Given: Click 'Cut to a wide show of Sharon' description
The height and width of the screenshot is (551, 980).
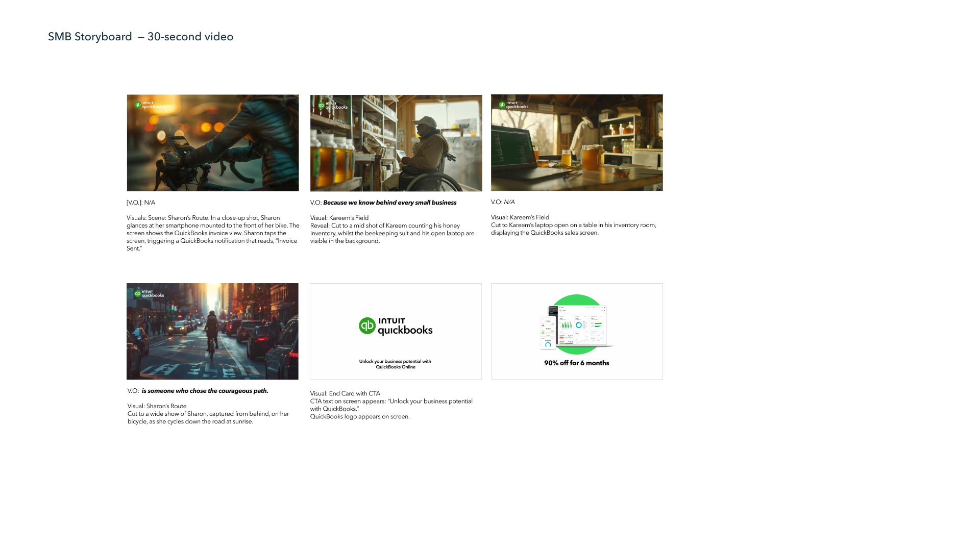Looking at the screenshot, I should click(208, 418).
